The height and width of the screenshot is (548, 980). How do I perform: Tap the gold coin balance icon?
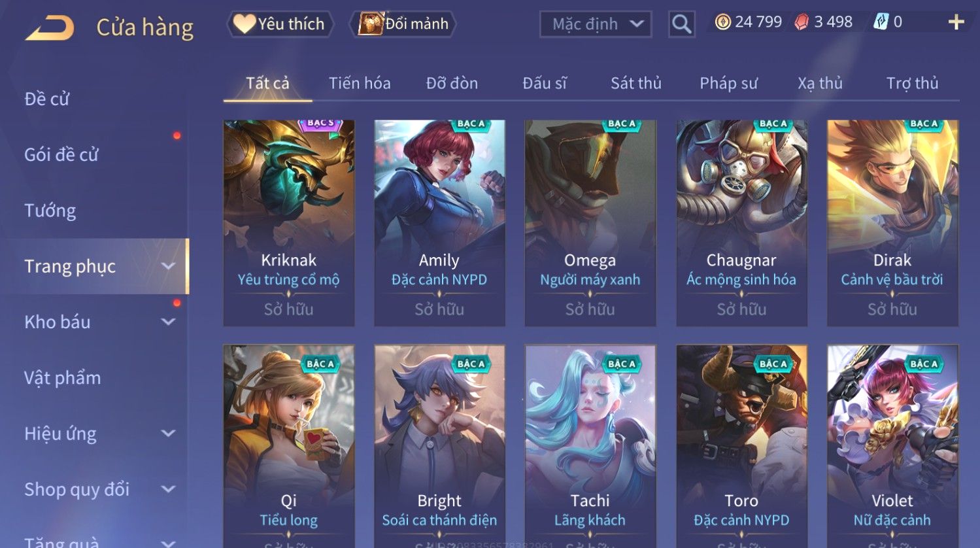click(x=722, y=22)
